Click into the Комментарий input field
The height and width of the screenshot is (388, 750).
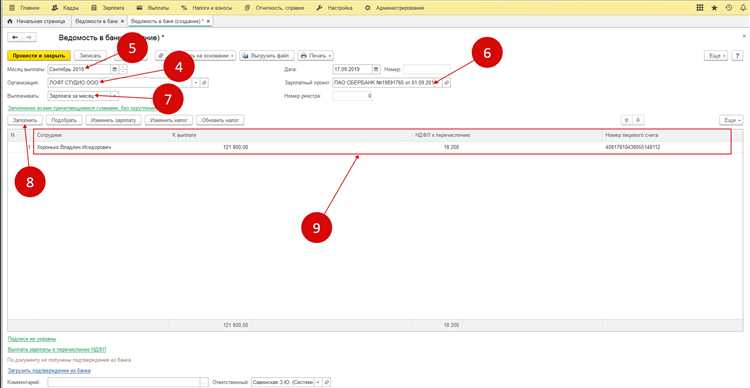point(123,382)
